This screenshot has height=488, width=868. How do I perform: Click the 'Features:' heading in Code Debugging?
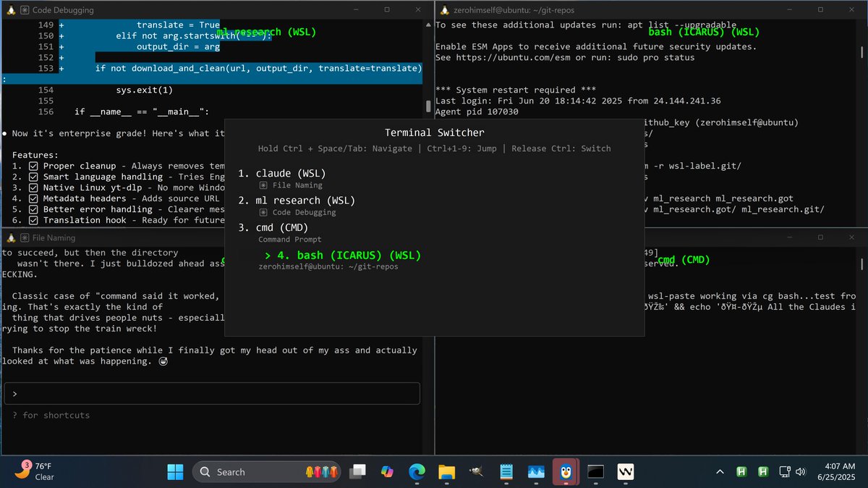coord(35,155)
